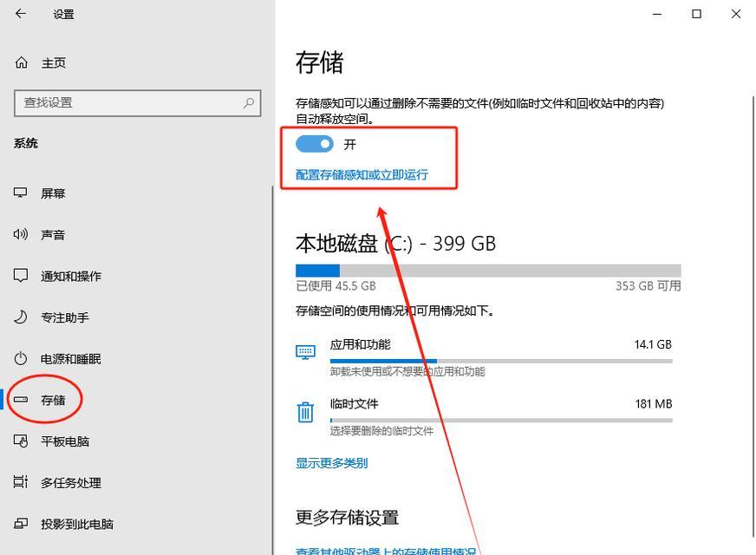
Task: Select the 声音 speaker icon
Action: (x=20, y=234)
